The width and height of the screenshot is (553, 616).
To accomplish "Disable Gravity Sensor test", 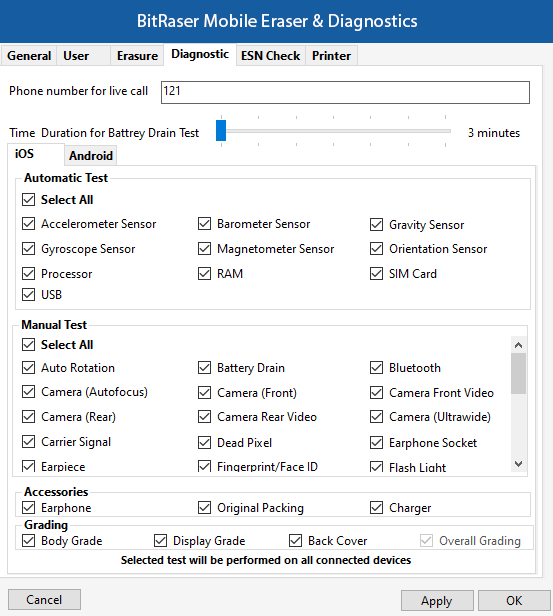I will coord(376,225).
